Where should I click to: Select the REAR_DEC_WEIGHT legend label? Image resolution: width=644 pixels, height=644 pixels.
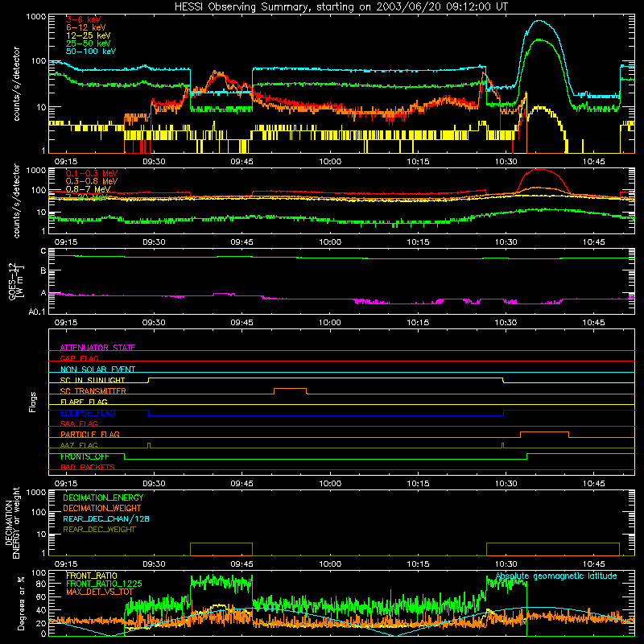tap(99, 530)
